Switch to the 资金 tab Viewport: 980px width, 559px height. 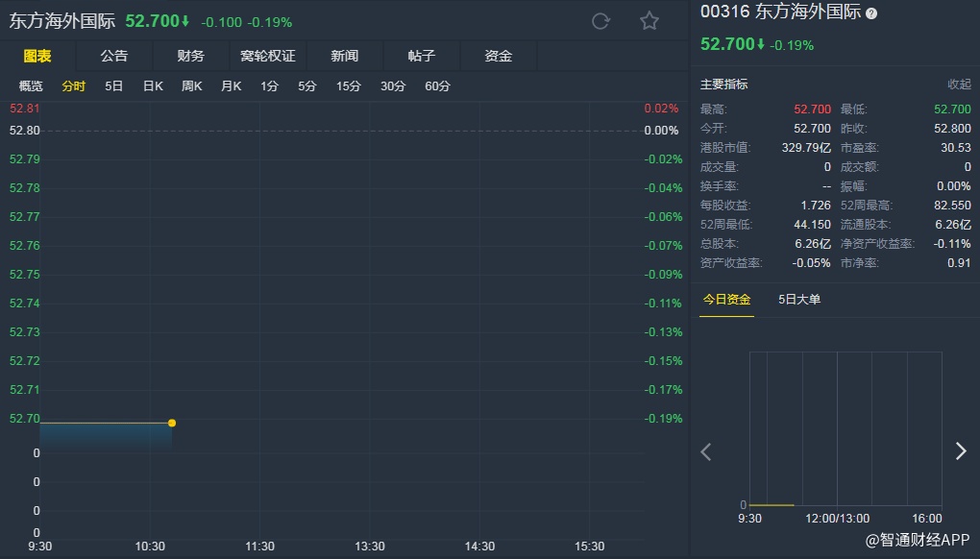499,56
